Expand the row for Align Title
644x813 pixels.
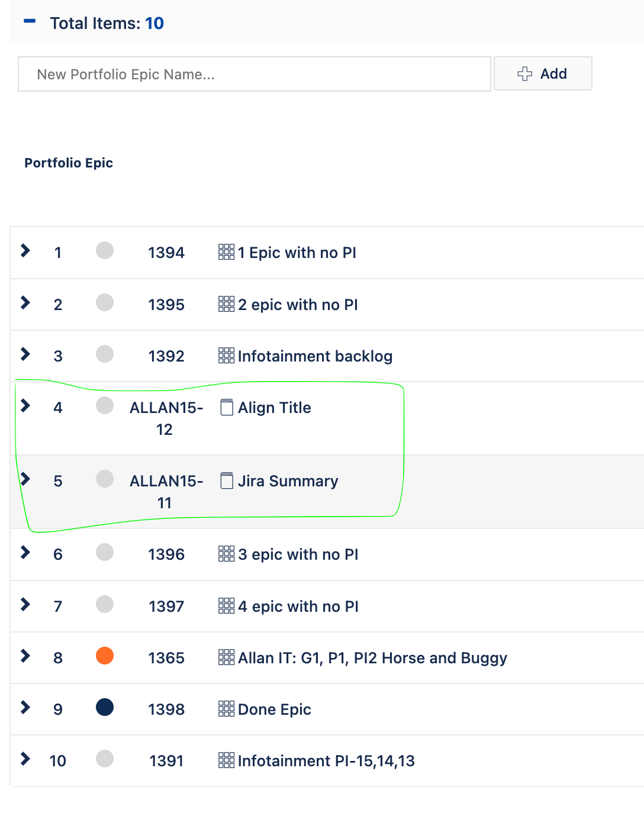25,406
